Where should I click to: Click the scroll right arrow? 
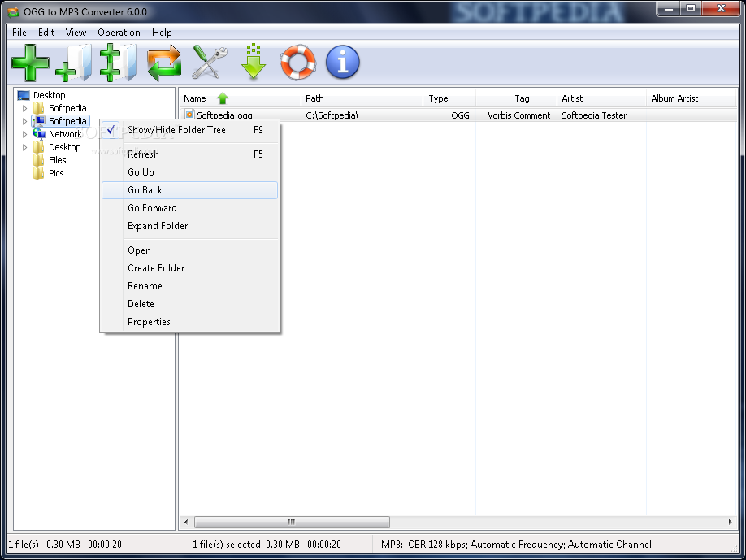pyautogui.click(x=730, y=522)
